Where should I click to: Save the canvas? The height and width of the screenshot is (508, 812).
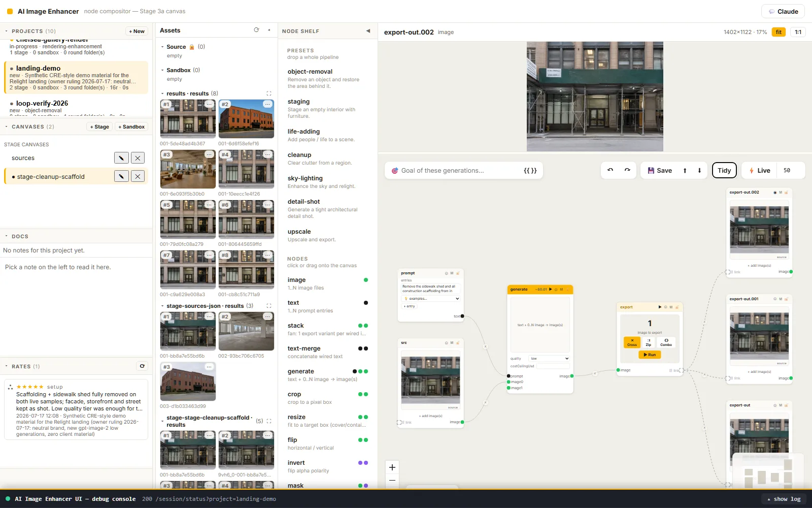pyautogui.click(x=660, y=171)
